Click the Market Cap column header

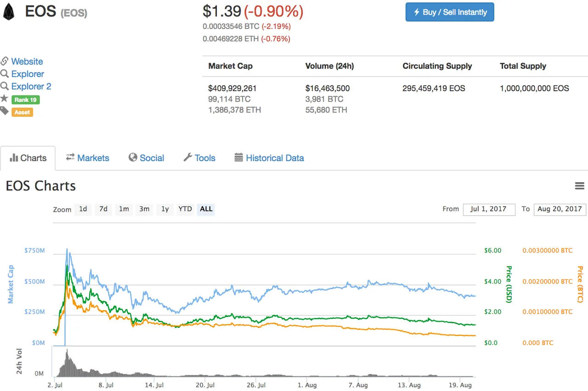click(x=231, y=66)
